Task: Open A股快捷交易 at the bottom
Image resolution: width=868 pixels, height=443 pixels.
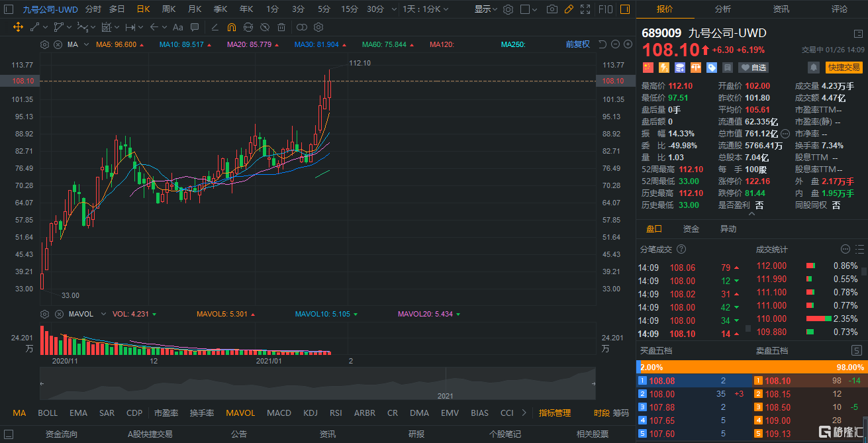Action: pos(150,434)
